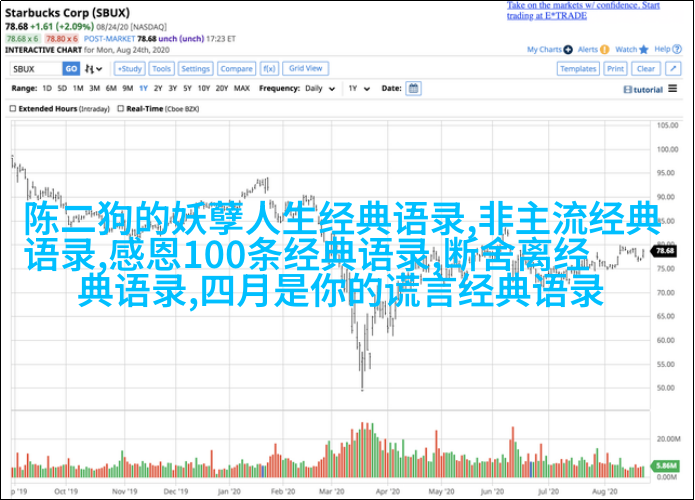Select the 10Y range
Image resolution: width=695 pixels, height=500 pixels.
point(203,89)
